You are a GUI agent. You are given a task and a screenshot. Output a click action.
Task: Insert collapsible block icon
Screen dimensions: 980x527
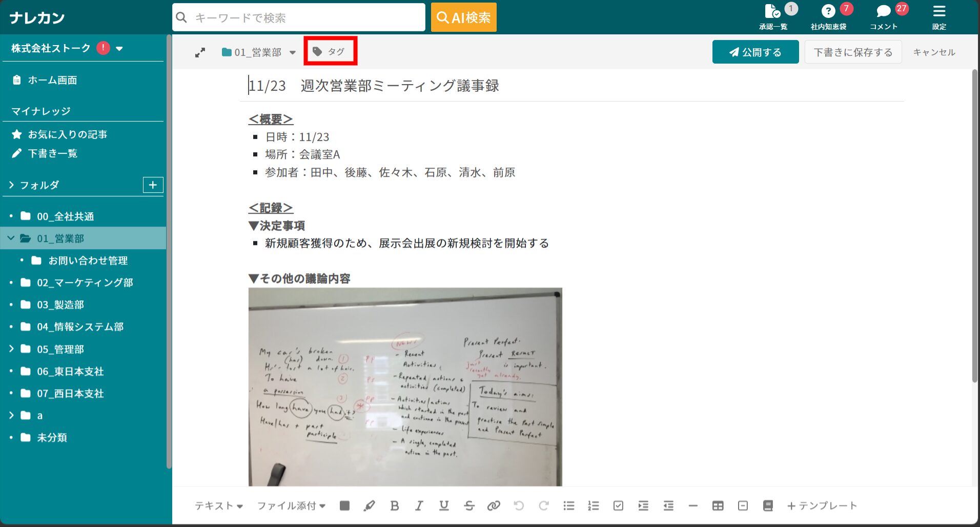point(743,506)
